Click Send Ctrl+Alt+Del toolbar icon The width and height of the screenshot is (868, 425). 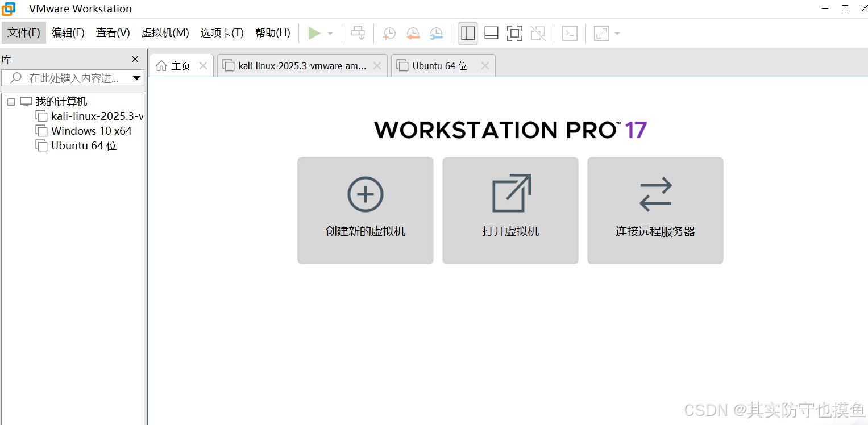pyautogui.click(x=358, y=33)
